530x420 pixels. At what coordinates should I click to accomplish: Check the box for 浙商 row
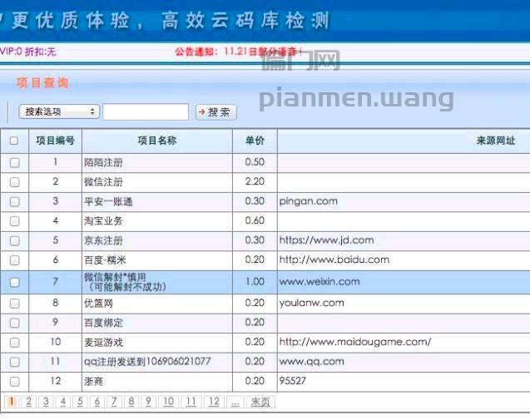[14, 382]
